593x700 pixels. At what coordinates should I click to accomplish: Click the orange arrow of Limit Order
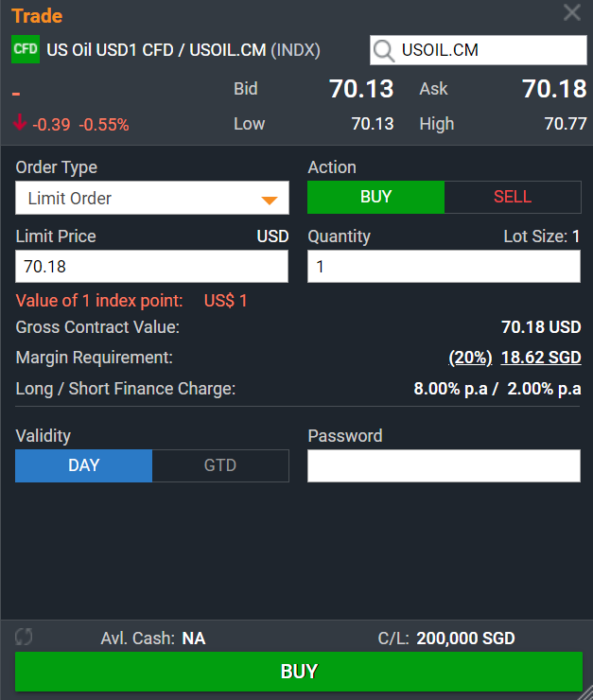coord(270,200)
